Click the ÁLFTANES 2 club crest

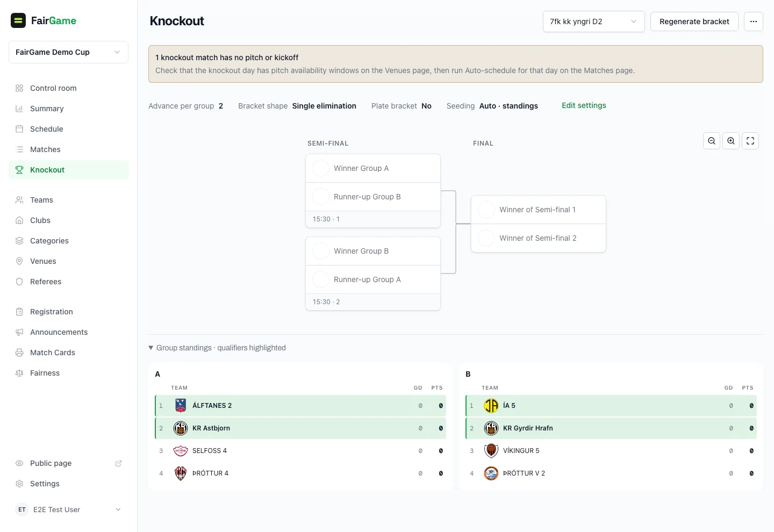point(181,406)
